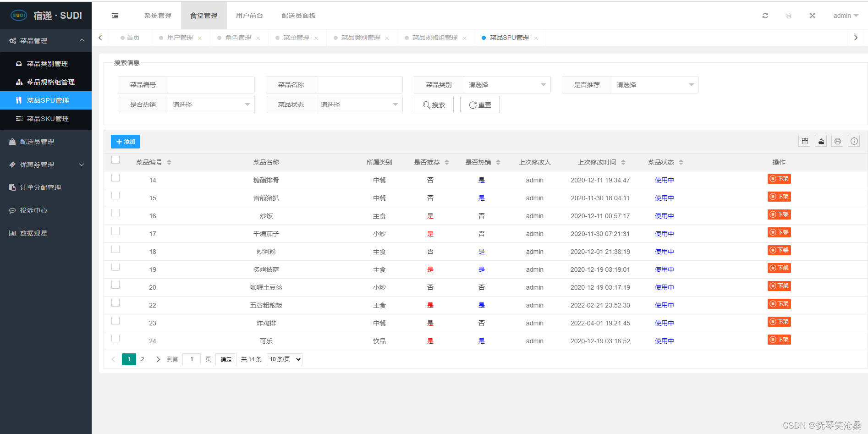Viewport: 868px width, 434px height.
Task: Go to next page arrow in pagination
Action: pyautogui.click(x=158, y=359)
